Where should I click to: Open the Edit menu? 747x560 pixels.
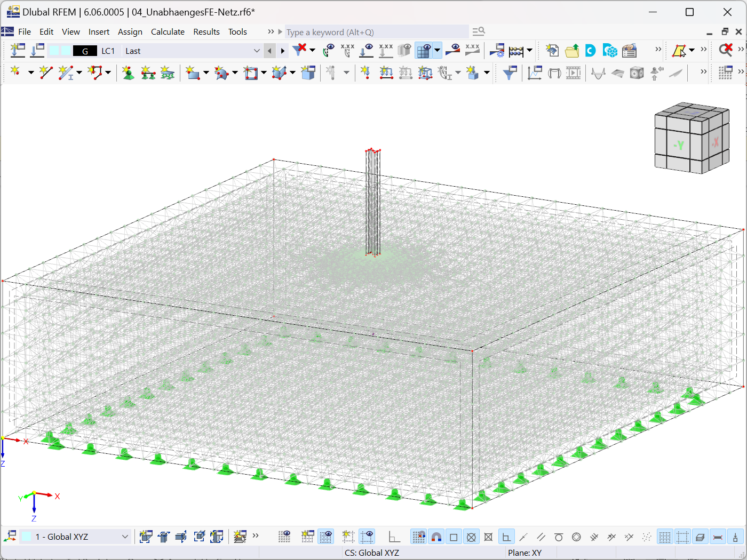click(x=46, y=31)
